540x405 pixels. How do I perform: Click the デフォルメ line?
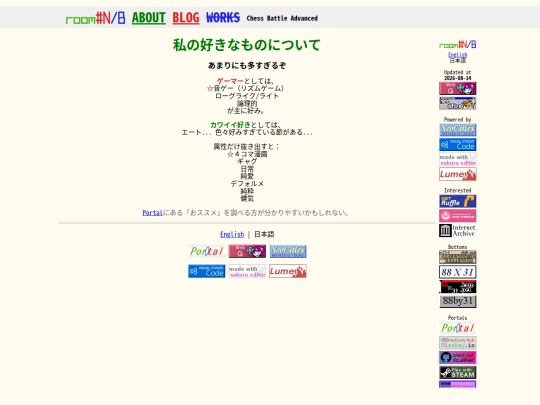pos(247,184)
